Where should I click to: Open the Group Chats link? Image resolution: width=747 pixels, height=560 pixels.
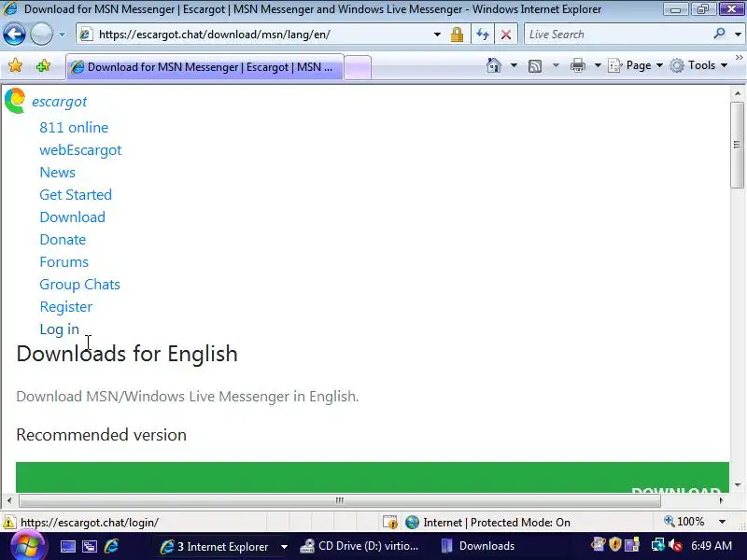79,285
